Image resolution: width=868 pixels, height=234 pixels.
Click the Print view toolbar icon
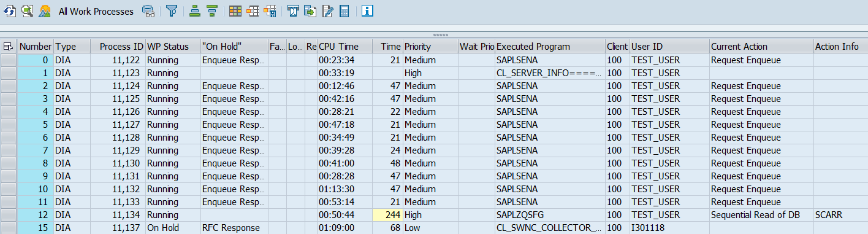(x=293, y=11)
